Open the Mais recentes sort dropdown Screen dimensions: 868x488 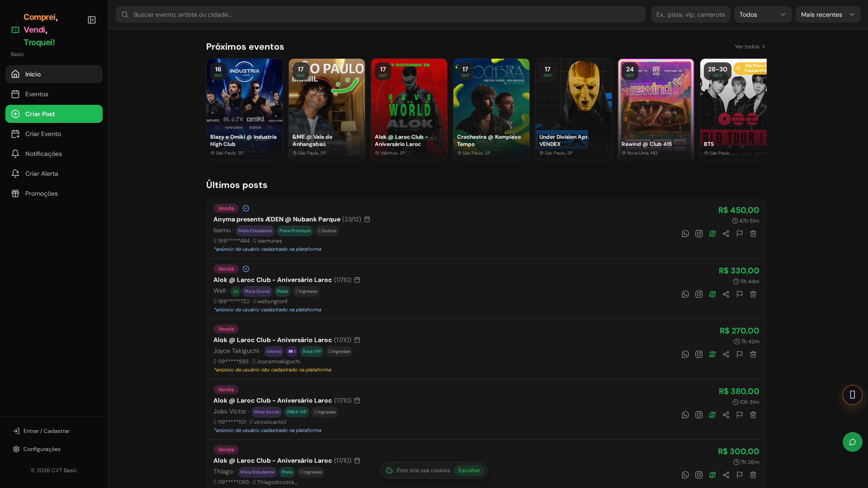pyautogui.click(x=828, y=14)
